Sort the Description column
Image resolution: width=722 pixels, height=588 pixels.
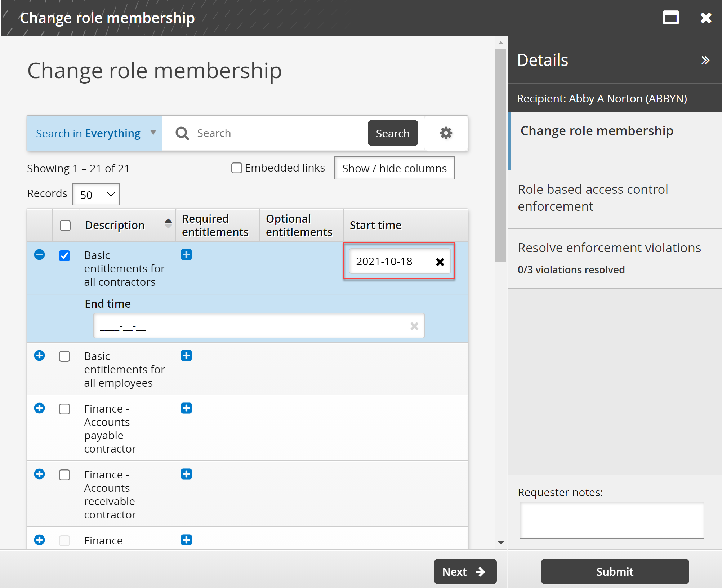[x=168, y=223]
